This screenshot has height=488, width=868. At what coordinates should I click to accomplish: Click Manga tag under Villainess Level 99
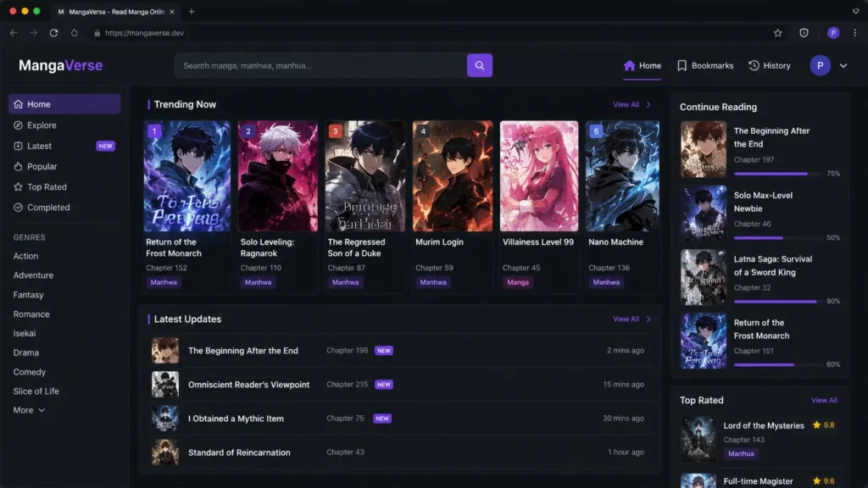518,282
